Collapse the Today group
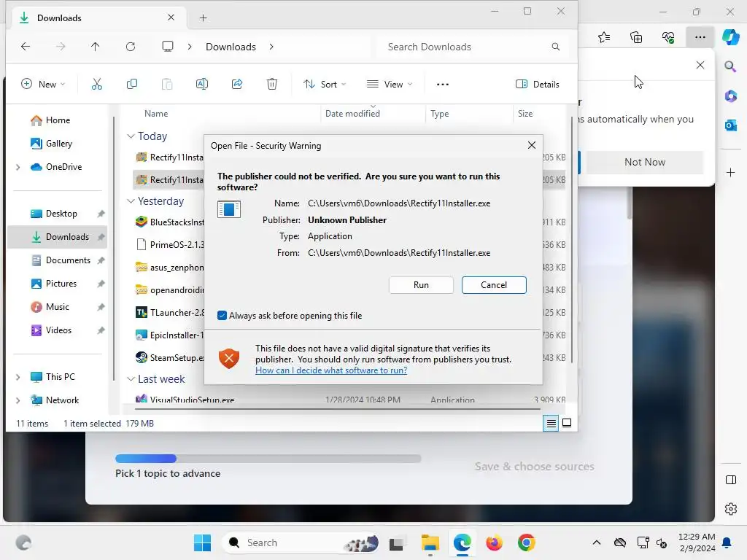 [131, 136]
